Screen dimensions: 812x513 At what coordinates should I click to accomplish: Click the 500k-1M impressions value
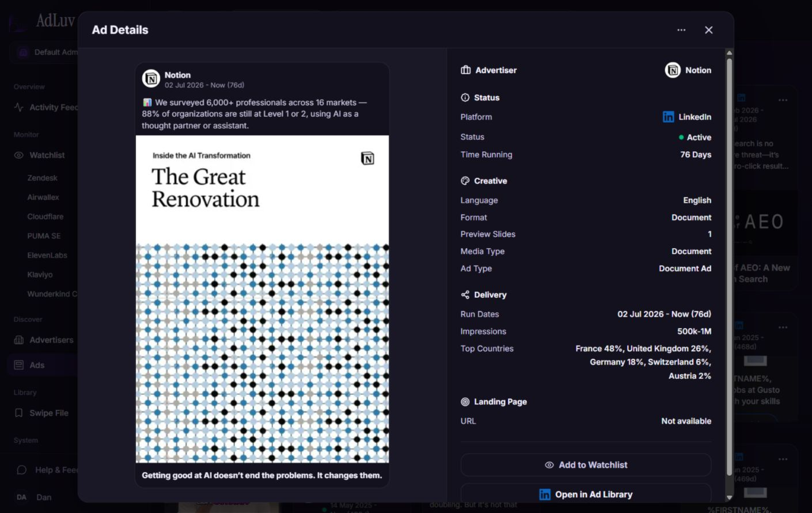coord(694,332)
